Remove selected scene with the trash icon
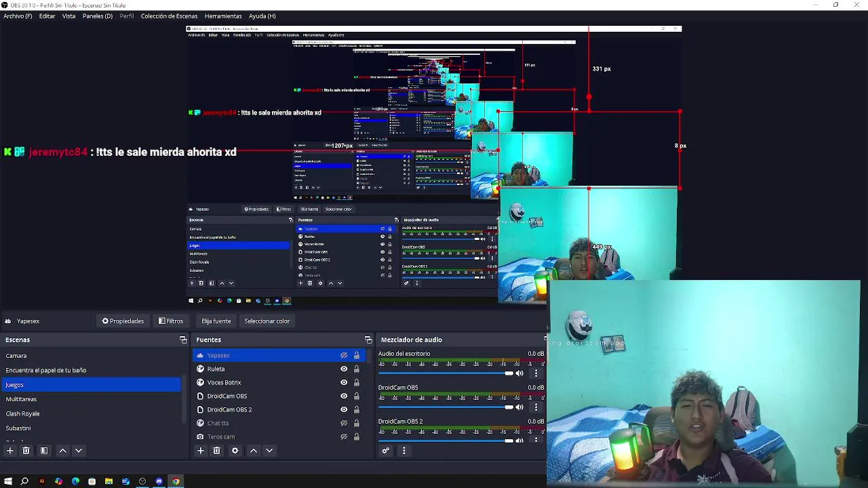The height and width of the screenshot is (488, 868). (26, 451)
